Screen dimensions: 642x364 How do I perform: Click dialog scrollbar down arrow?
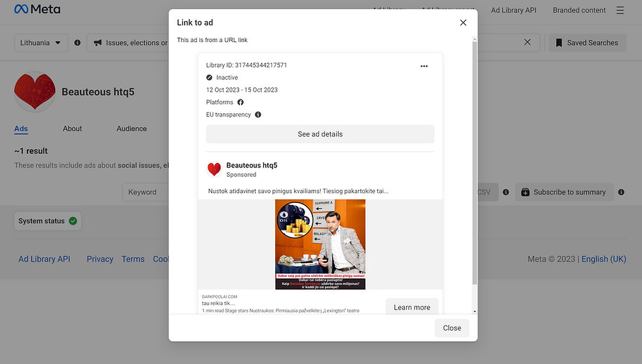474,311
